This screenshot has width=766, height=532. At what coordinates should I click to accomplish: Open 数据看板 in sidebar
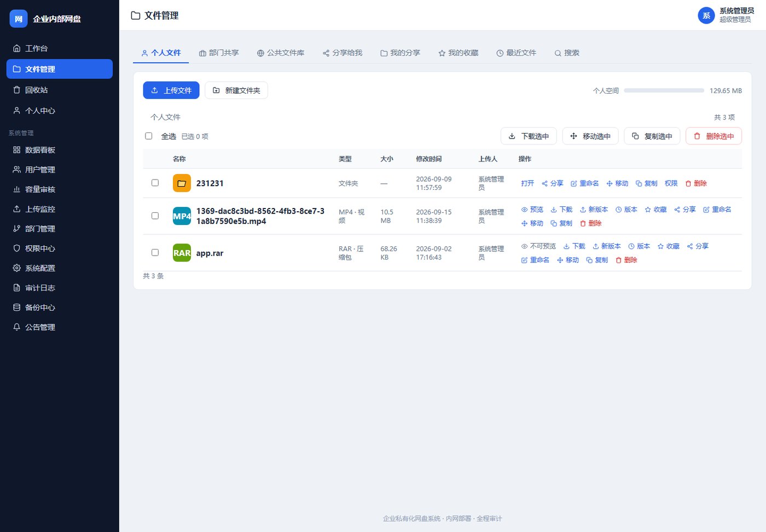[x=60, y=150]
